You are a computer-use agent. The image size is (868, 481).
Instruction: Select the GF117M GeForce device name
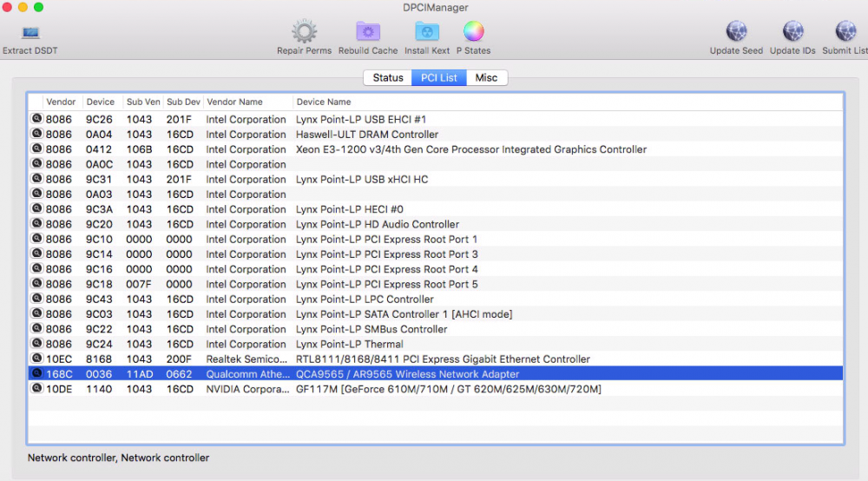pos(449,389)
